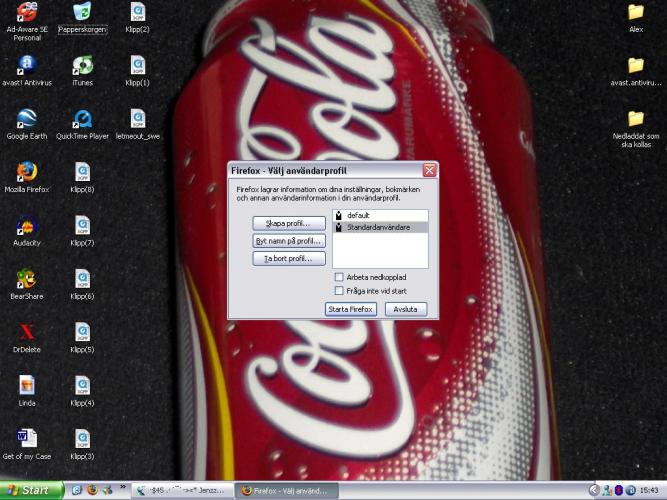The width and height of the screenshot is (667, 500).
Task: Select the Papperskorgen recycle bin icon
Action: coord(82,14)
